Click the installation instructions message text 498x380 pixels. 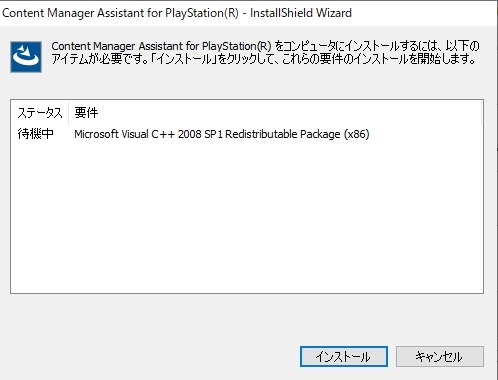pos(265,52)
